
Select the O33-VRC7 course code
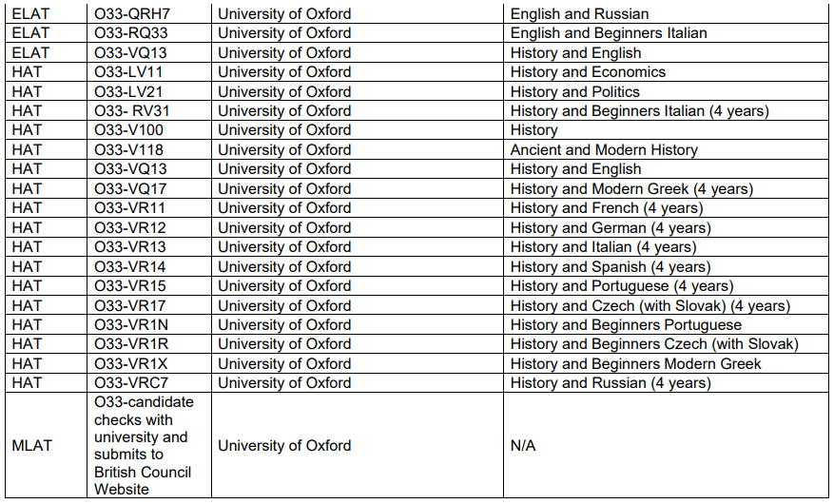(131, 383)
